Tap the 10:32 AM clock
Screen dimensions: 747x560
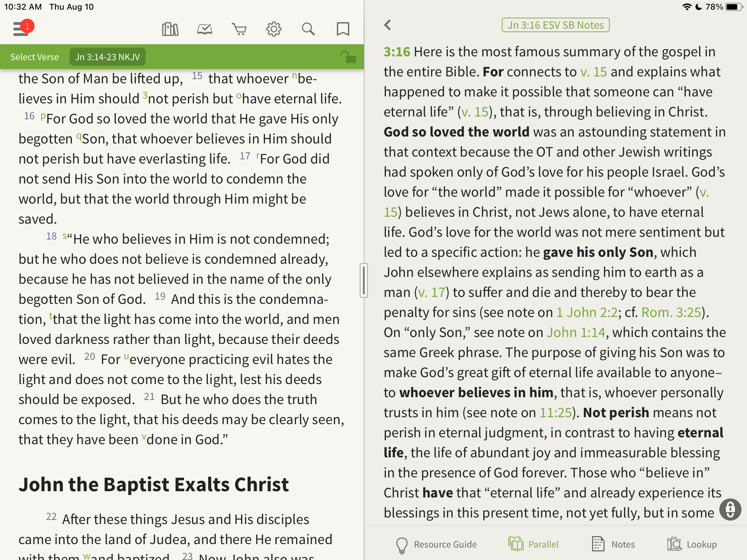(23, 7)
